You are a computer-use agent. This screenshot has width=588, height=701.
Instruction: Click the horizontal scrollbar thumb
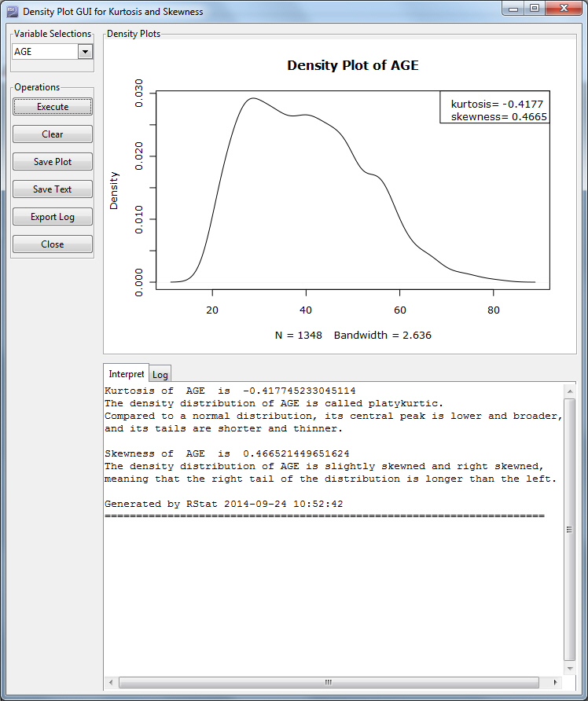(x=329, y=682)
